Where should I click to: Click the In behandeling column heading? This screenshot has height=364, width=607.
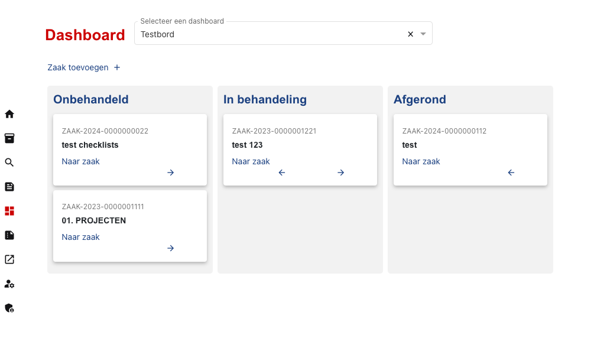265,99
